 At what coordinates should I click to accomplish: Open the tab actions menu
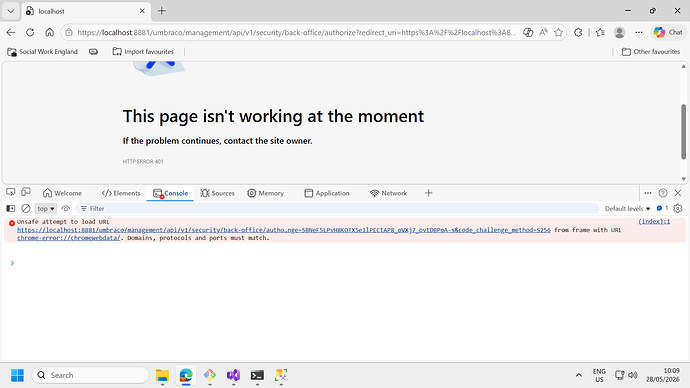pos(11,11)
